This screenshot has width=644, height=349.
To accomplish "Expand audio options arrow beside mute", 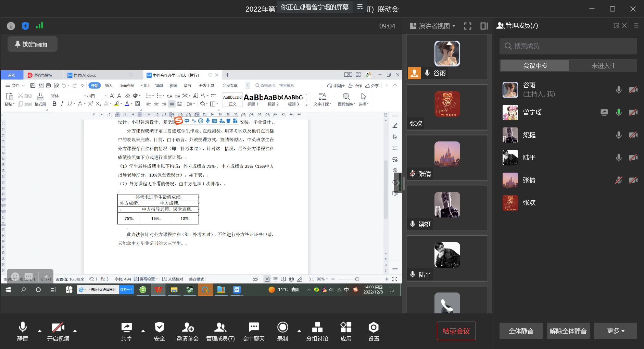I will 40,331.
